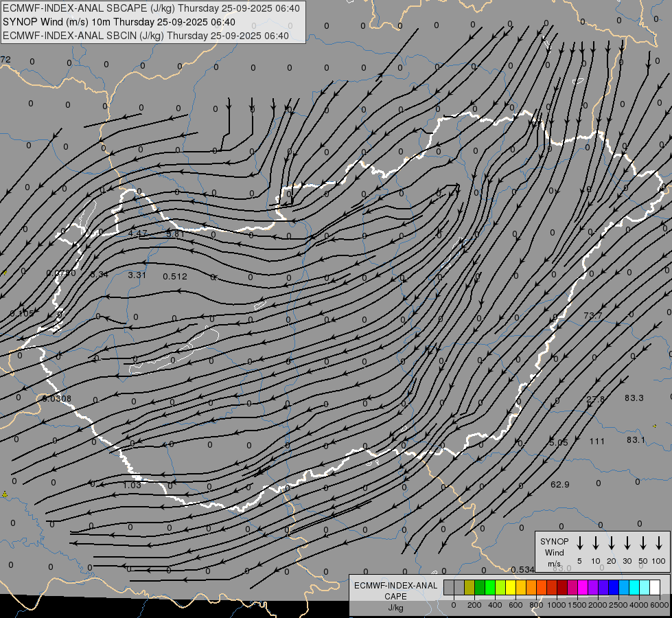This screenshot has width=672, height=618.
Task: Click the 400 tick label on CAPE scale
Action: click(x=495, y=605)
